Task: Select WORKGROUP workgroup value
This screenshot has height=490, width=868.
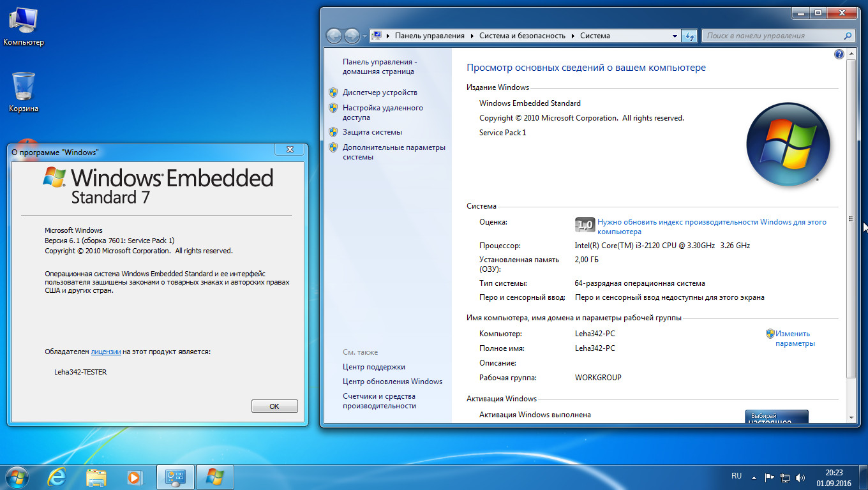Action: click(x=598, y=378)
